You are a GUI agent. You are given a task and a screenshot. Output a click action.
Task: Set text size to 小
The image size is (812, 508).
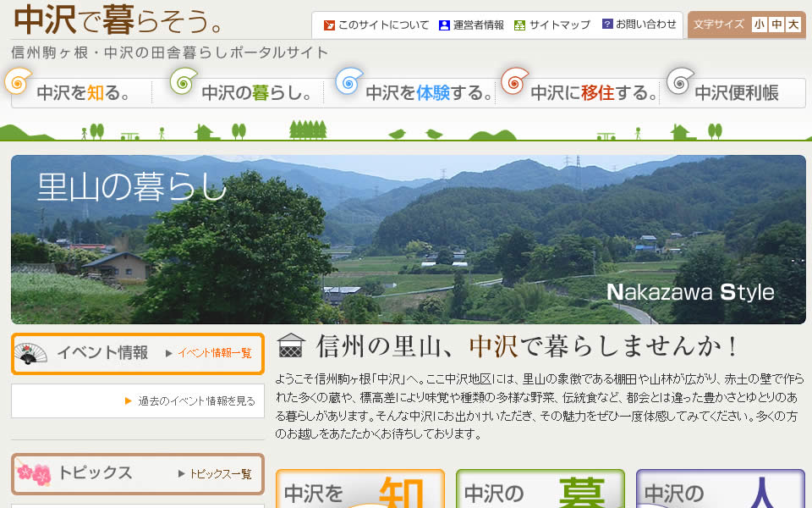point(760,25)
